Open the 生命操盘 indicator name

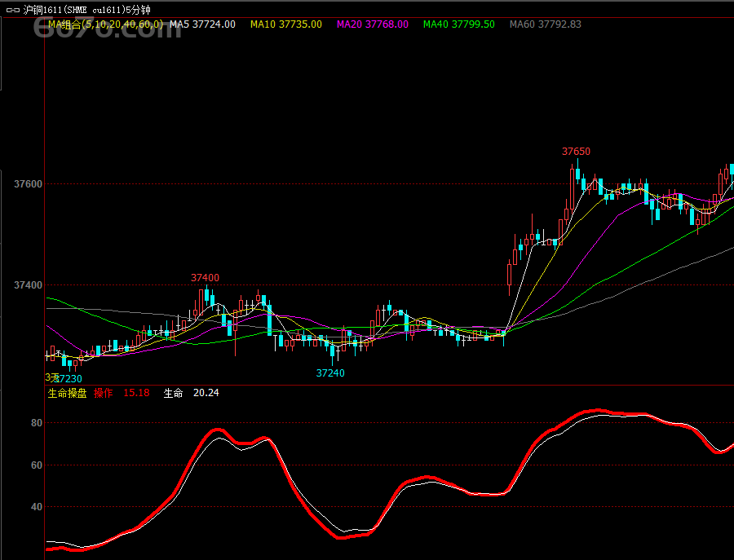tap(67, 393)
